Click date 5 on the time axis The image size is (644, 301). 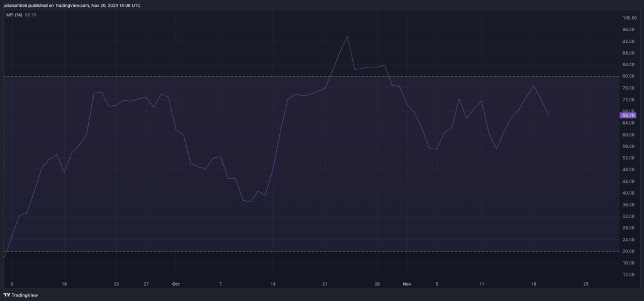[x=437, y=284]
